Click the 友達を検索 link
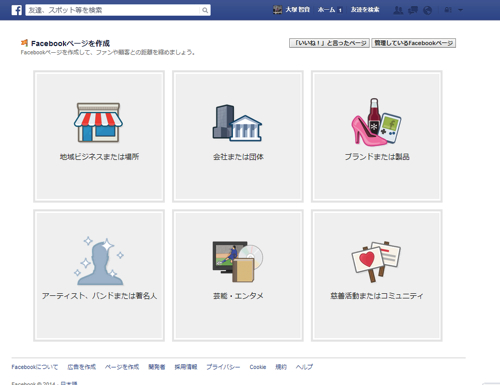This screenshot has width=500, height=385. 365,10
